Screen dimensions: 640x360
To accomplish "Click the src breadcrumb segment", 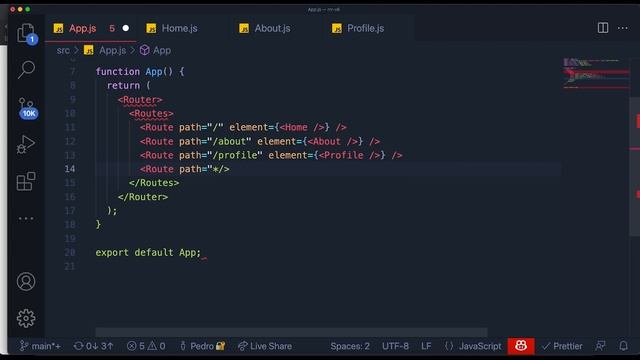I will 63,50.
